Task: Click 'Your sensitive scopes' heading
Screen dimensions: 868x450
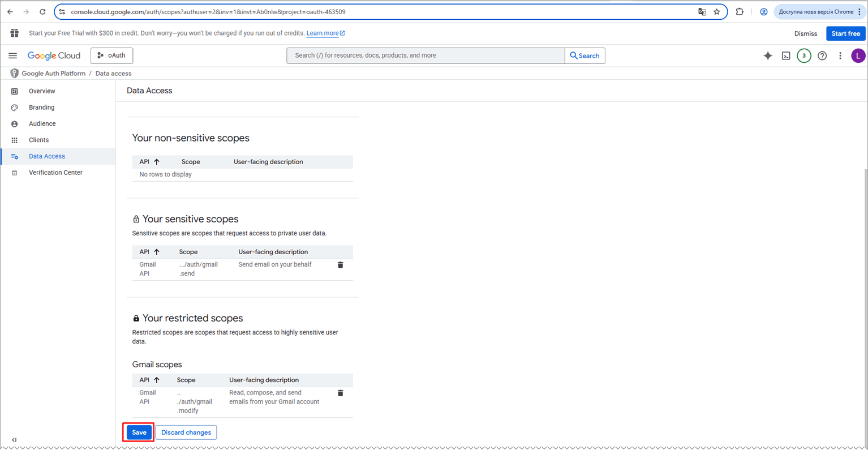Action: point(190,219)
